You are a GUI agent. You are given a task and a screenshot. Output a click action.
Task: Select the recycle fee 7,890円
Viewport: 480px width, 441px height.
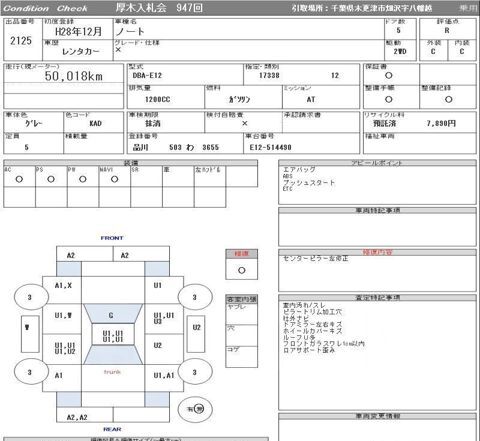click(441, 124)
